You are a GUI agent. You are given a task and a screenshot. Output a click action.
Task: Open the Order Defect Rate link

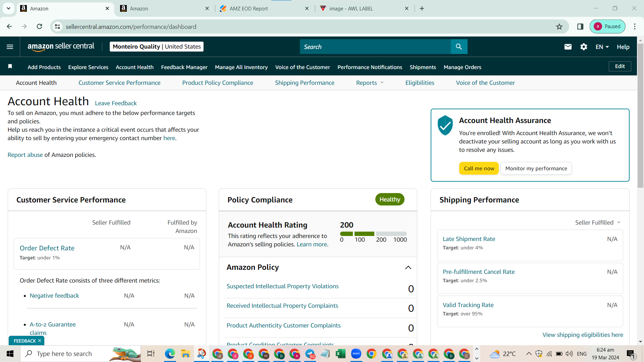click(x=47, y=248)
